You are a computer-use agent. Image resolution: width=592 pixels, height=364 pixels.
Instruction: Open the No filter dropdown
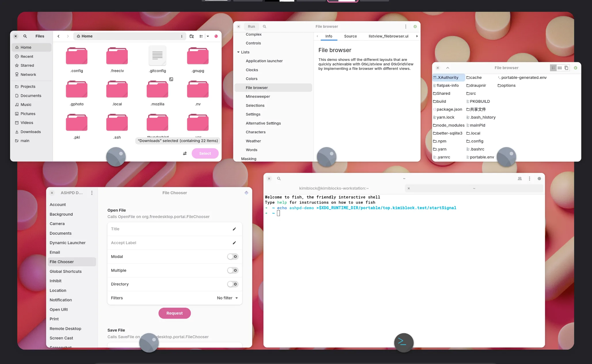[x=227, y=298]
